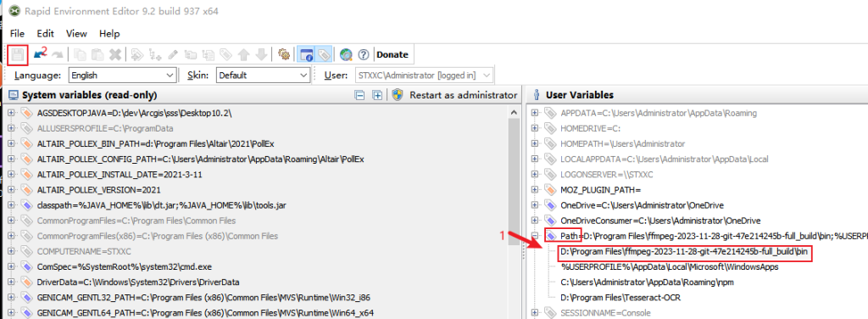Undo the last change in the toolbar

point(39,54)
